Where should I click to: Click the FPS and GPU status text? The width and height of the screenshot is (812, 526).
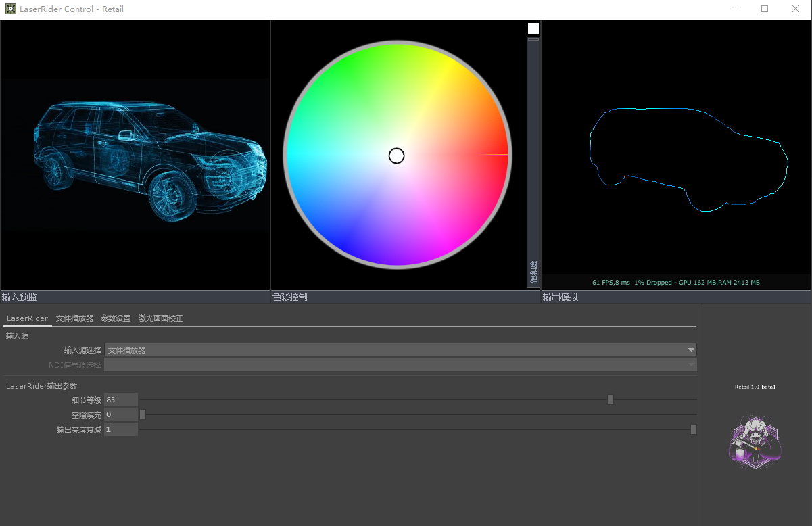pyautogui.click(x=676, y=282)
